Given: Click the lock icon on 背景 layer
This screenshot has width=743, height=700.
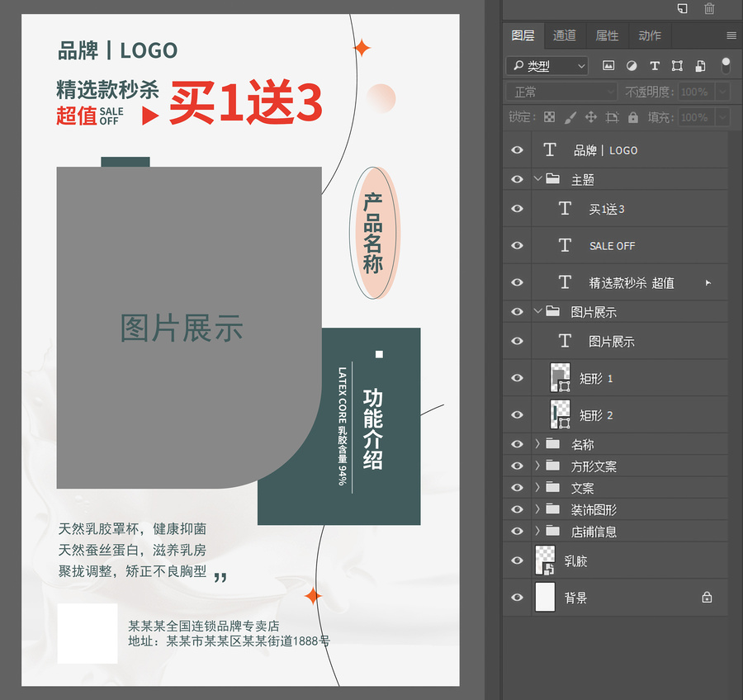Looking at the screenshot, I should (x=707, y=597).
